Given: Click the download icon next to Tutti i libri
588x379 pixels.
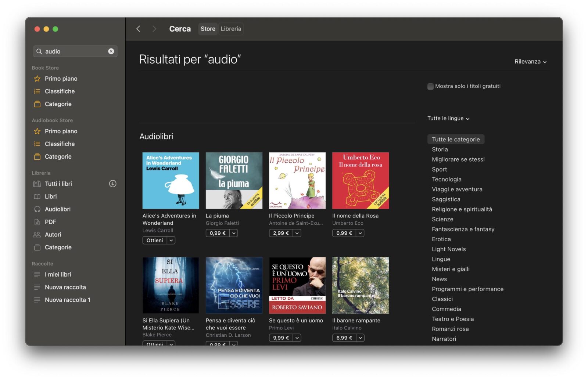Looking at the screenshot, I should 113,184.
